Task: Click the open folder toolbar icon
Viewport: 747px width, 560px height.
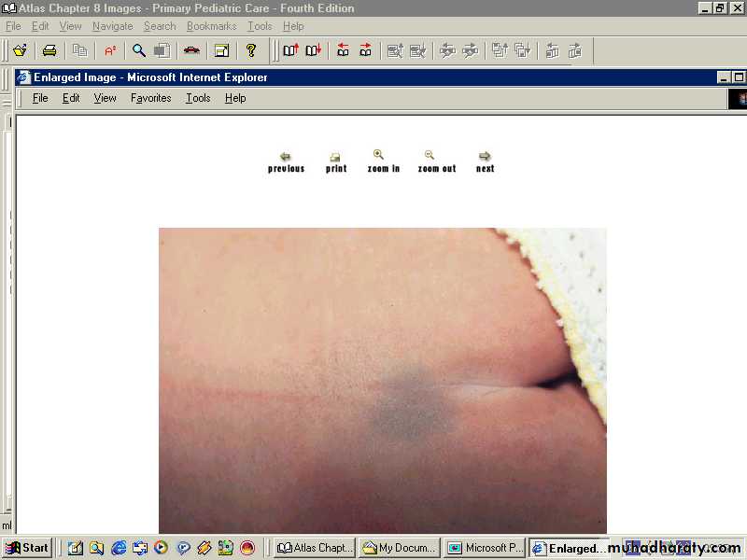Action: 20,50
